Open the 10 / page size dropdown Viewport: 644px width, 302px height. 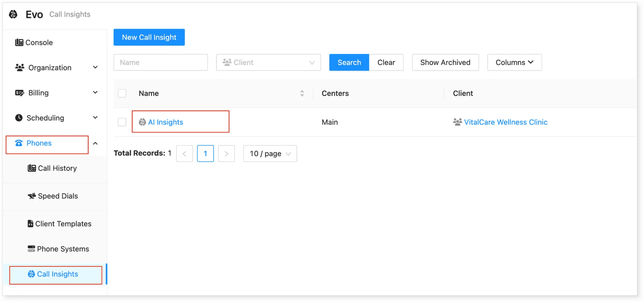(270, 154)
